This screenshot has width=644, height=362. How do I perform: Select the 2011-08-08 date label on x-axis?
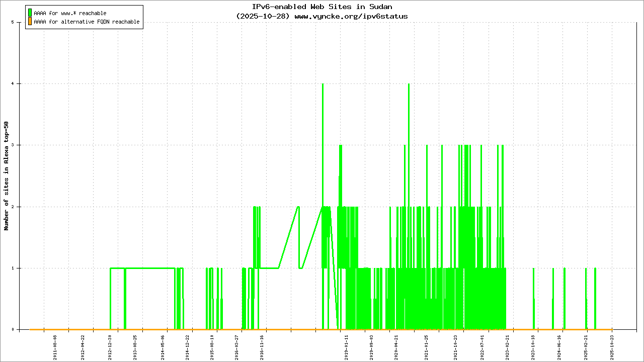tap(55, 347)
